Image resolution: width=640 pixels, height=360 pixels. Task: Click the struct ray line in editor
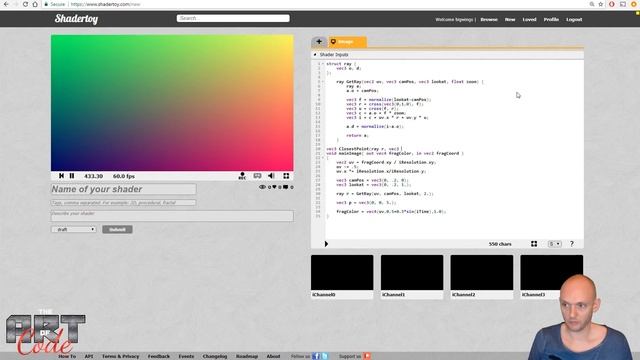tap(341, 64)
